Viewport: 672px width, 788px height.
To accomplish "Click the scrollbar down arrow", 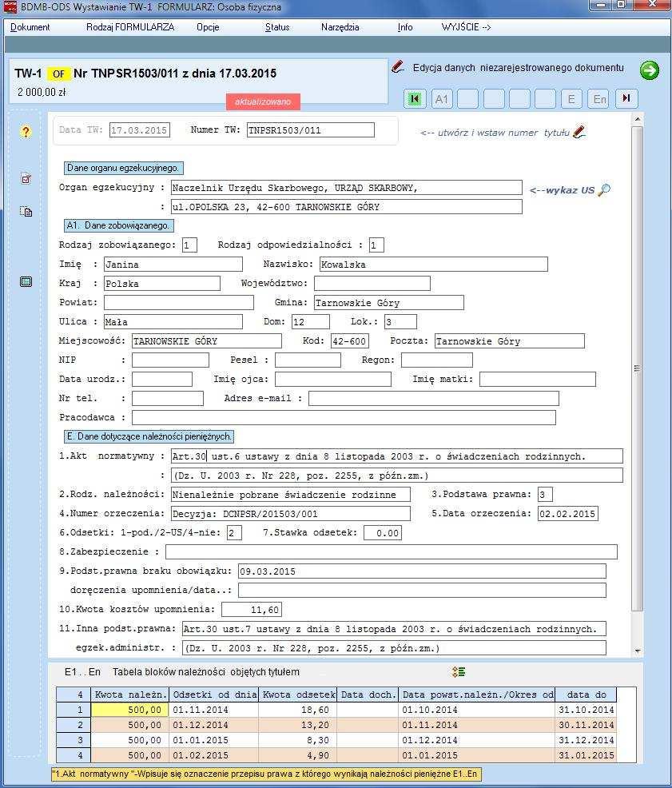I will point(638,651).
